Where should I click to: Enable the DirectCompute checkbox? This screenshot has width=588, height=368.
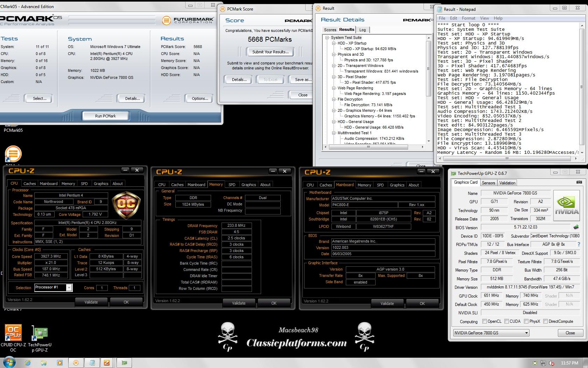point(545,321)
